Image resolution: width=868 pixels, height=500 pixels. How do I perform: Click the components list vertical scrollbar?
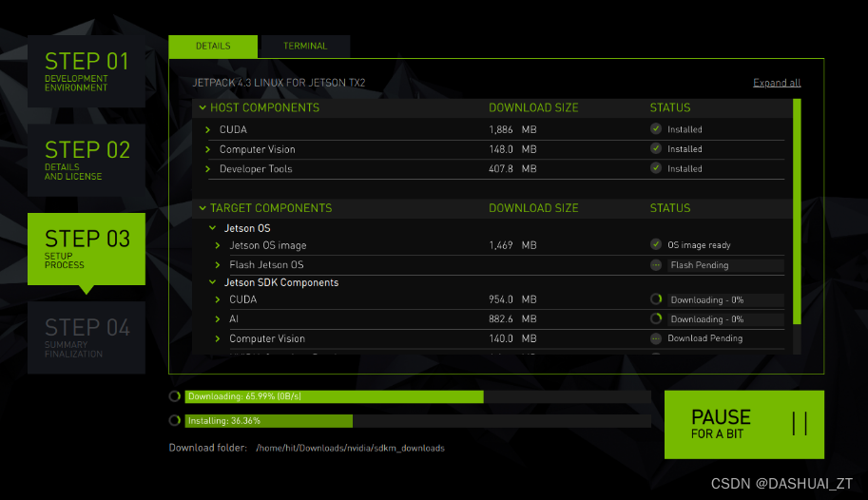[x=797, y=212]
